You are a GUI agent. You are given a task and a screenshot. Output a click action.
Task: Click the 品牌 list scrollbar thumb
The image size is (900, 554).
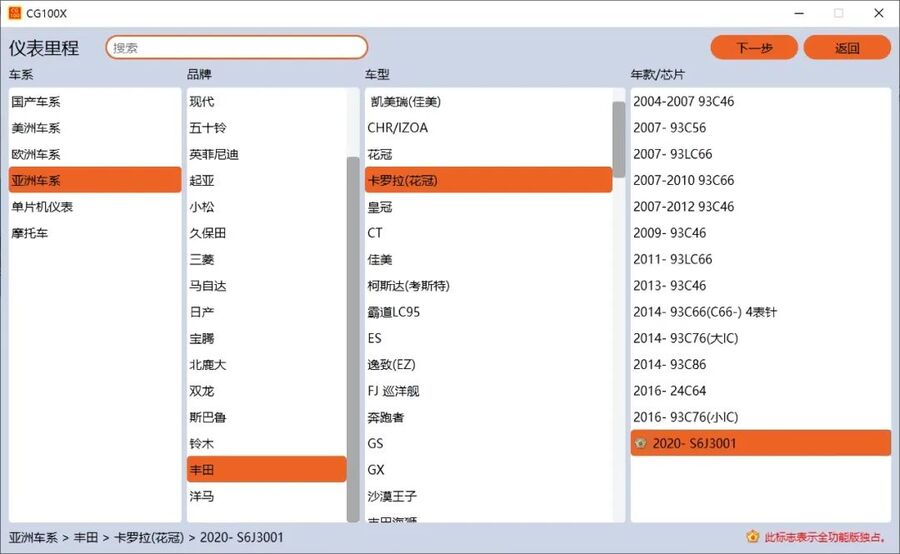(x=353, y=339)
